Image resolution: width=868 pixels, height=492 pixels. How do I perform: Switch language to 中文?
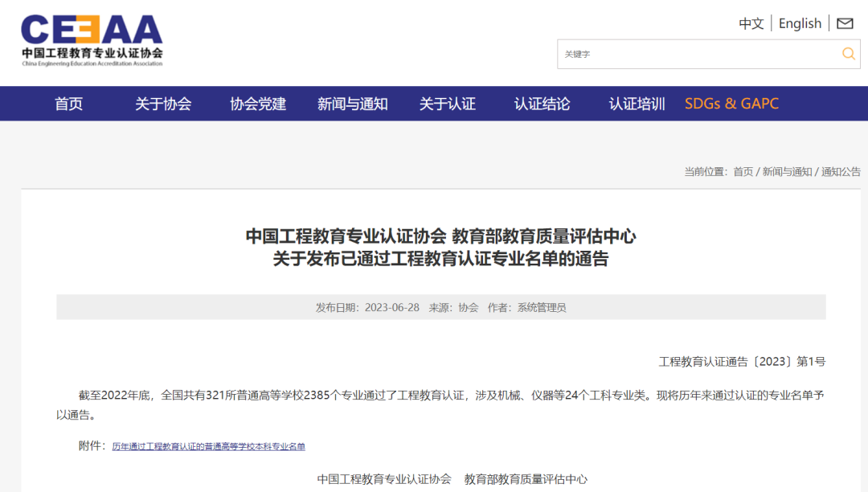(x=751, y=23)
